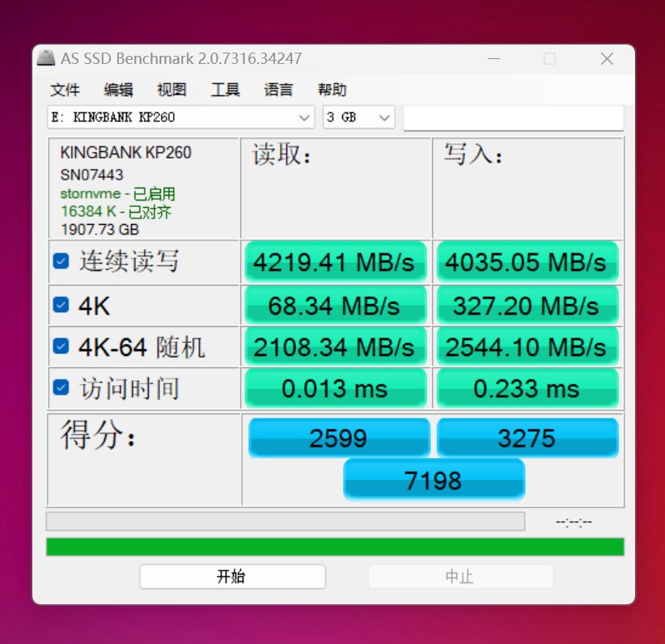Click the AS SSD disk icon in title bar

coord(45,57)
